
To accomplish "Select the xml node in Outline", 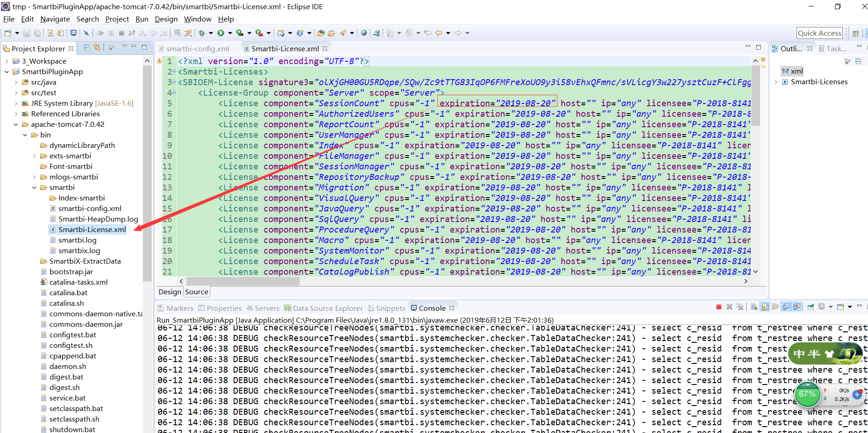I will pos(792,71).
